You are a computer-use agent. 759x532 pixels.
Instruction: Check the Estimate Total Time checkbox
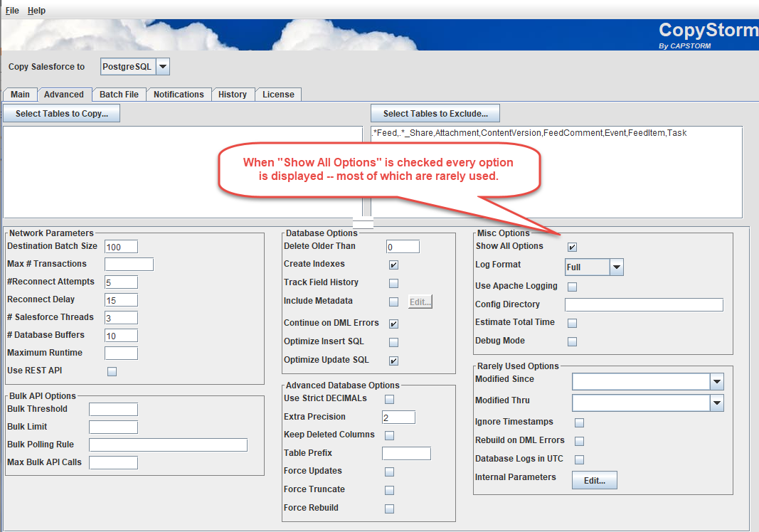pos(572,323)
